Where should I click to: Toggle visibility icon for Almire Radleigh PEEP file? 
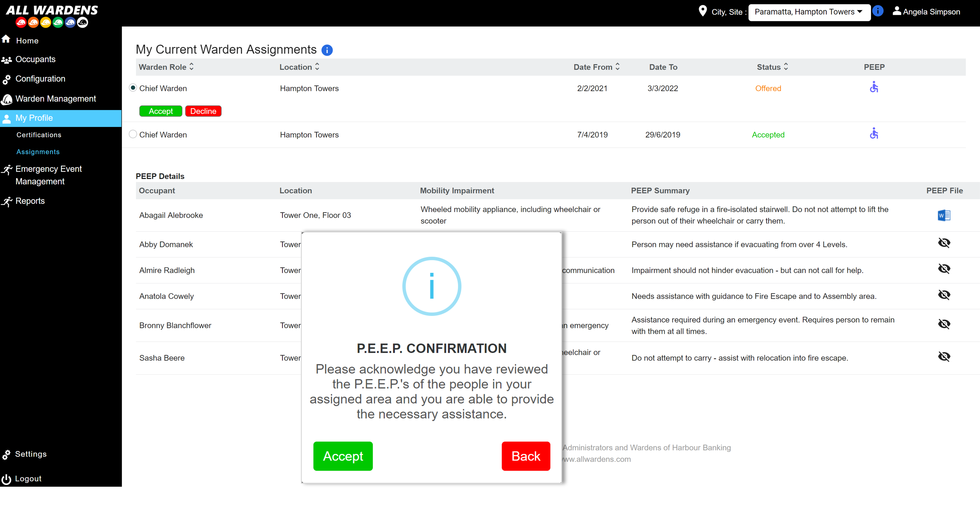pos(943,270)
